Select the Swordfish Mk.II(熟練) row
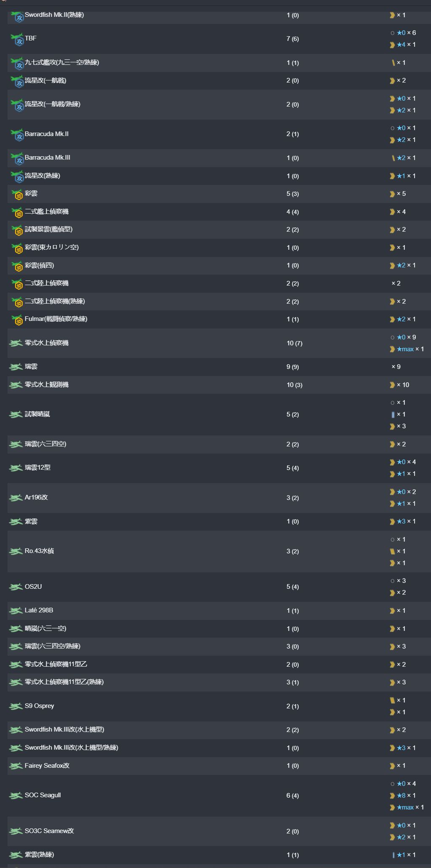The image size is (431, 868). point(219,15)
